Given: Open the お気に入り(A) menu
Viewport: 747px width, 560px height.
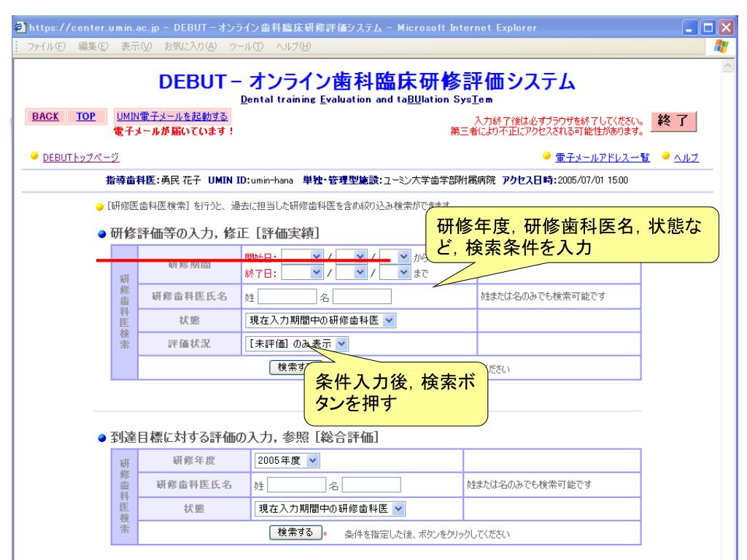Looking at the screenshot, I should coord(190,47).
